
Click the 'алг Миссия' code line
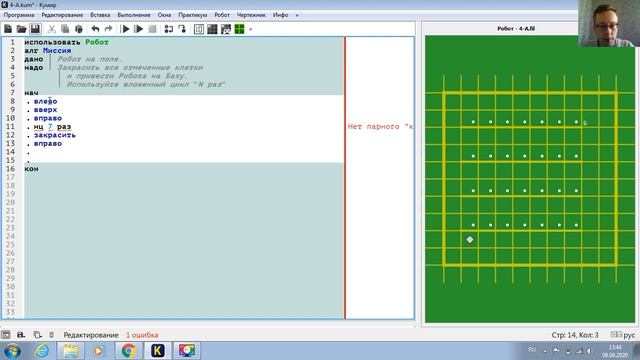[48, 51]
